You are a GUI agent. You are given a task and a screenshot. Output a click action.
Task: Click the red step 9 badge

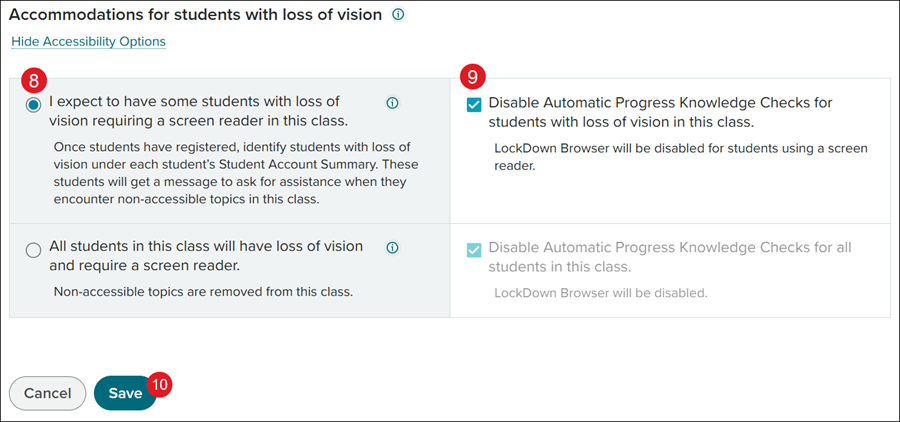[x=472, y=77]
